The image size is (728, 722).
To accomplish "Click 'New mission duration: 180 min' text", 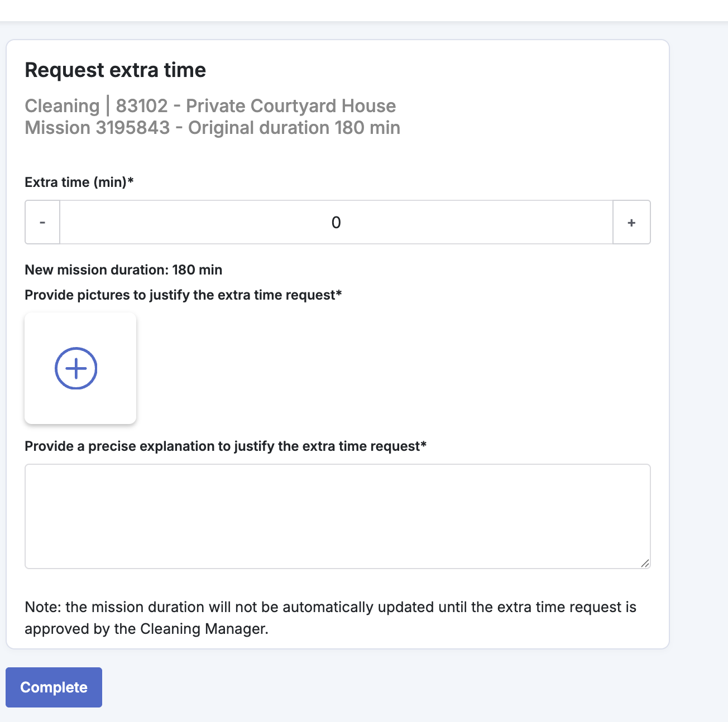I will coord(123,269).
